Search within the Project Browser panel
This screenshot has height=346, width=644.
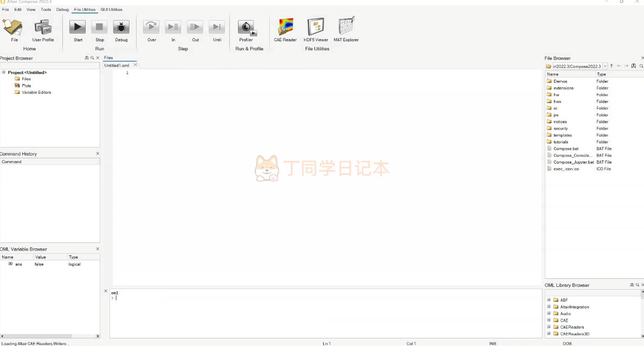pos(92,58)
